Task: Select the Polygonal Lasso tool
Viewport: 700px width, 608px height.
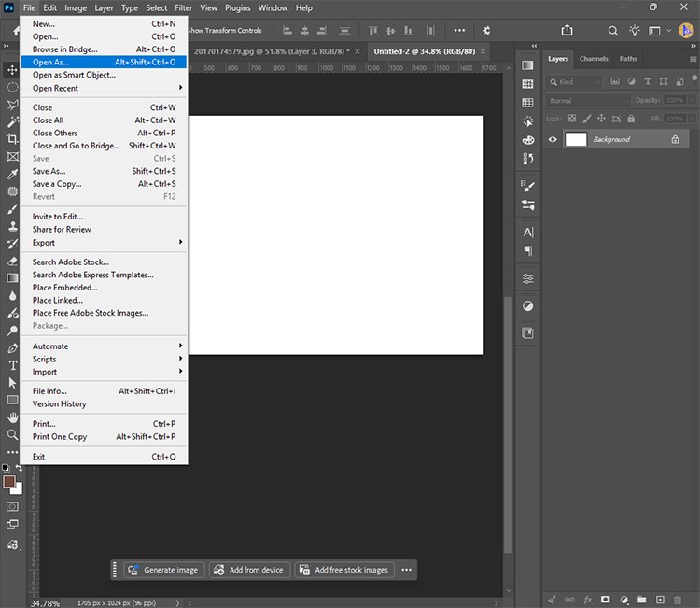Action: point(12,104)
